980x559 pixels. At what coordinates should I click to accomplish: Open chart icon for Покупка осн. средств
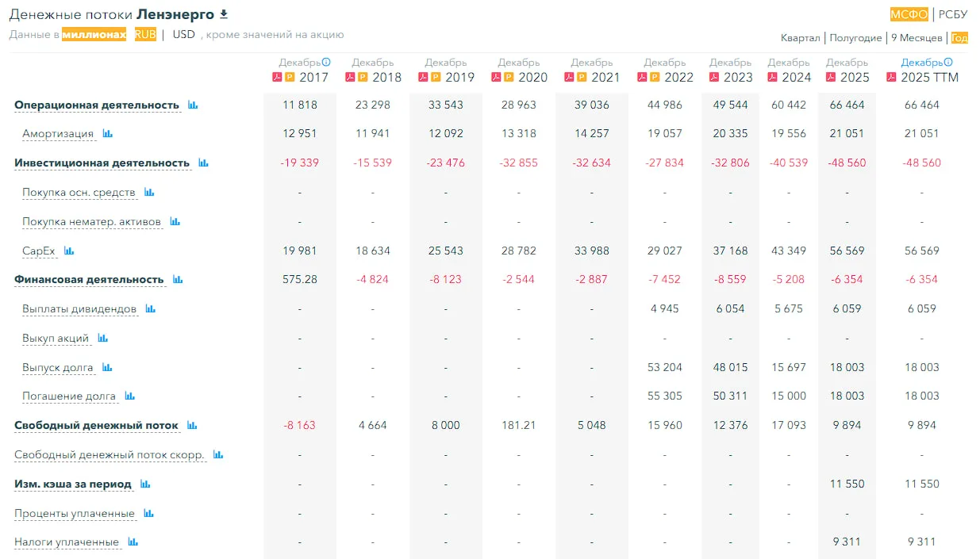coord(149,192)
